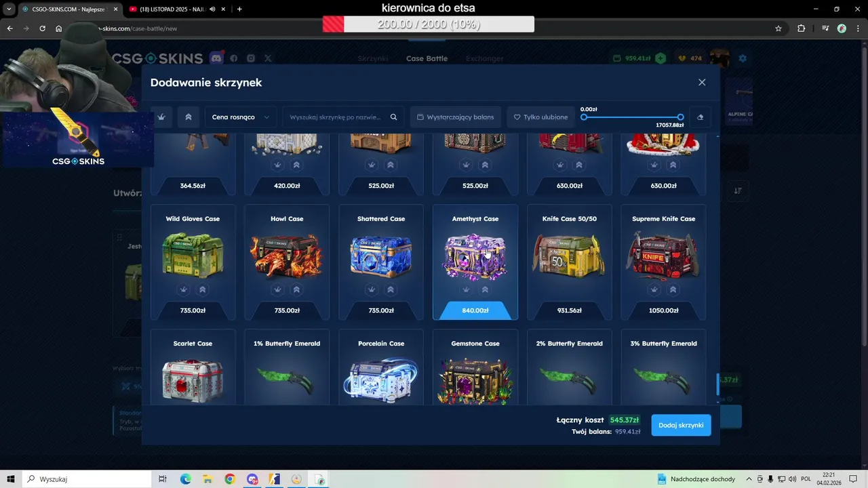Select the Porcelain Case card
Screen dimensions: 868x488
pos(381,367)
